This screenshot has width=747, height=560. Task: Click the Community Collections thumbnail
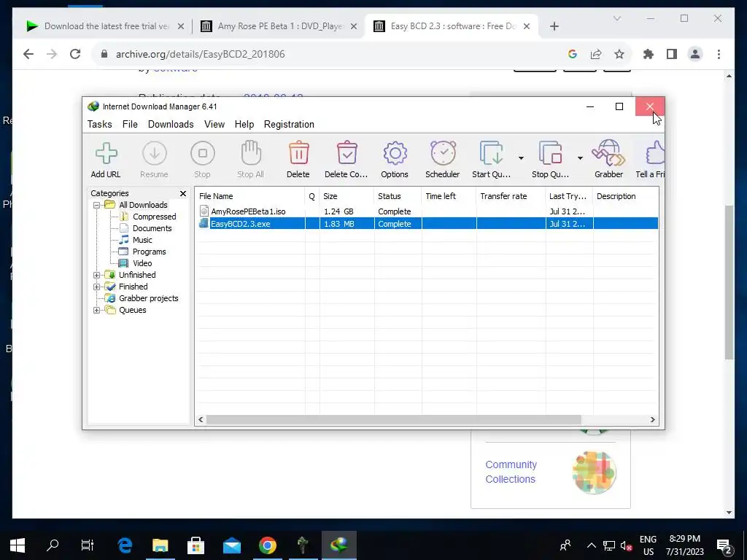pyautogui.click(x=594, y=472)
